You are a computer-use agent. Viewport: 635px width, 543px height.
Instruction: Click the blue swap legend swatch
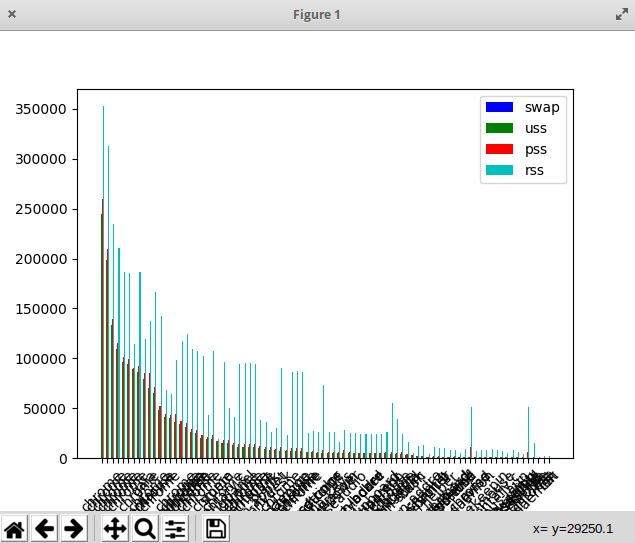[499, 107]
